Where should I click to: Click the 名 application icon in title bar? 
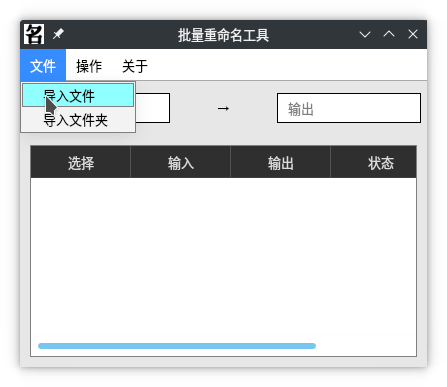click(x=34, y=34)
